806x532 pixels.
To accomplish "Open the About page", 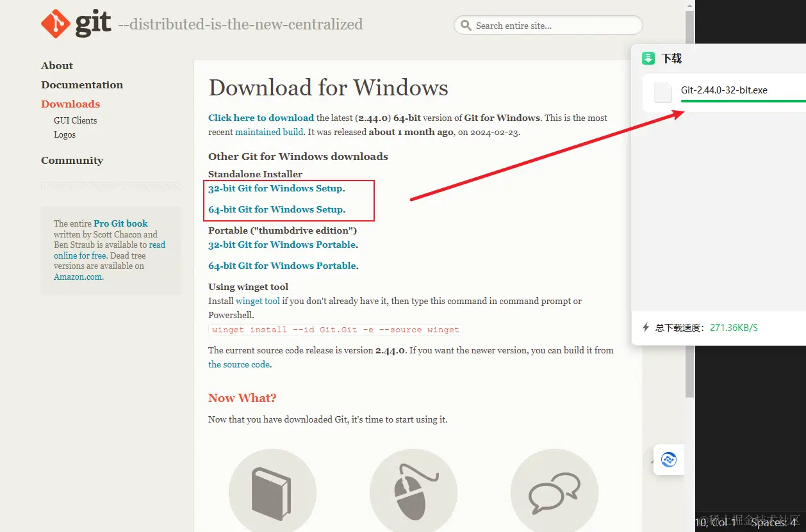I will 57,65.
